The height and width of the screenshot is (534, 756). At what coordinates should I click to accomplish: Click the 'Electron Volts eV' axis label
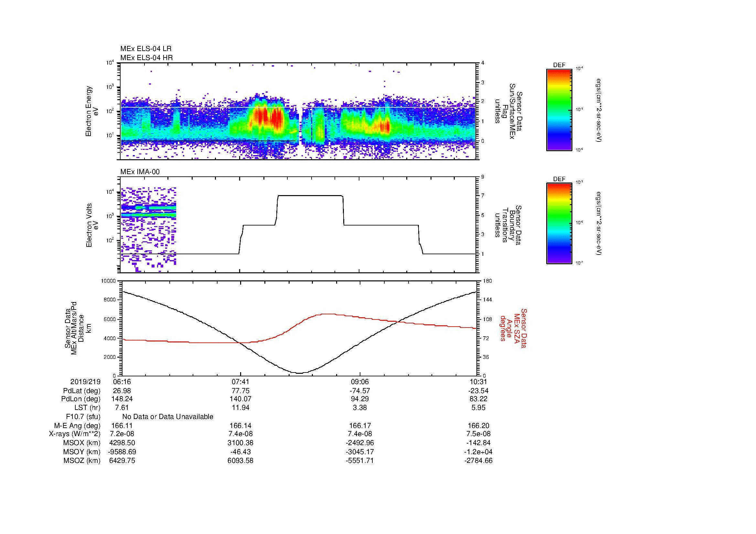tap(92, 225)
